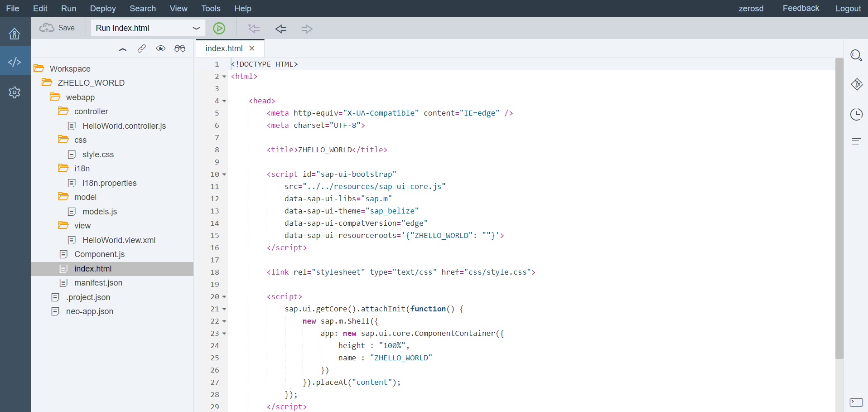Open the Home perspective icon

coord(14,34)
